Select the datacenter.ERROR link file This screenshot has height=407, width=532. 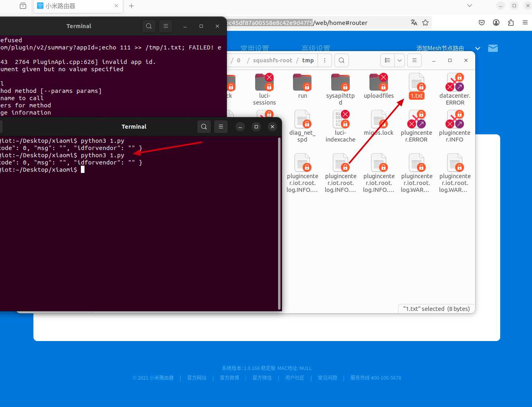tap(455, 89)
